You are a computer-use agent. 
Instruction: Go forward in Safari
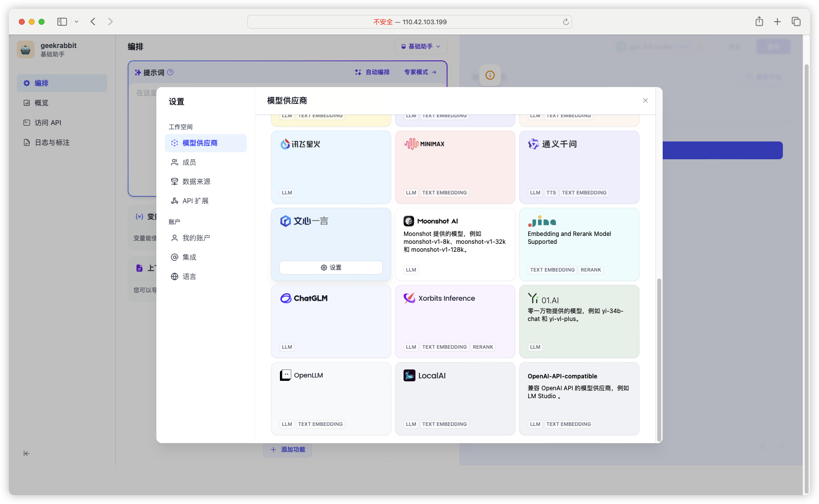point(110,22)
